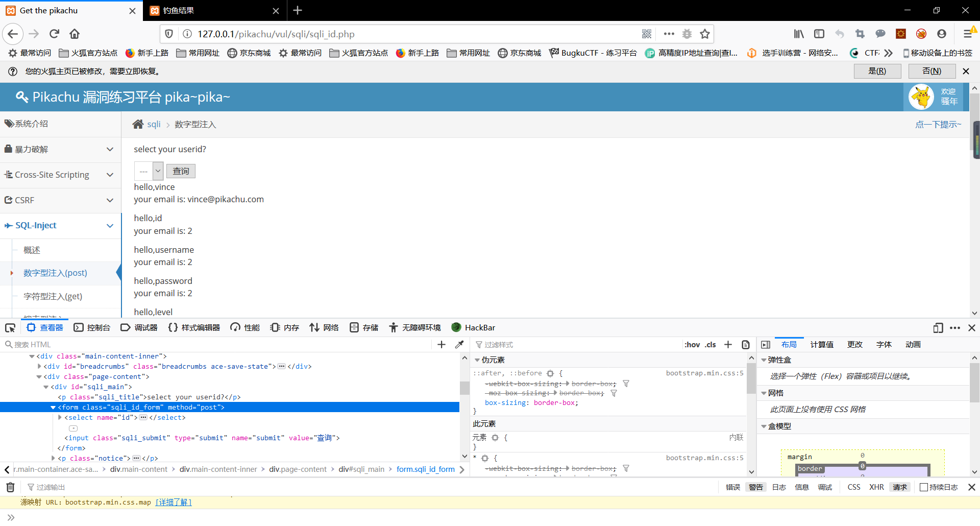Click the QR code icon in address bar
The height and width of the screenshot is (526, 980).
click(647, 34)
